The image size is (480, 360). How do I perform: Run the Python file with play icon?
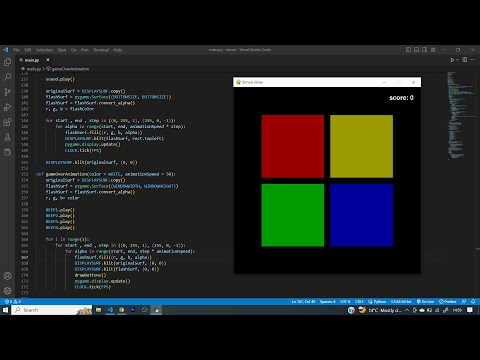452,60
